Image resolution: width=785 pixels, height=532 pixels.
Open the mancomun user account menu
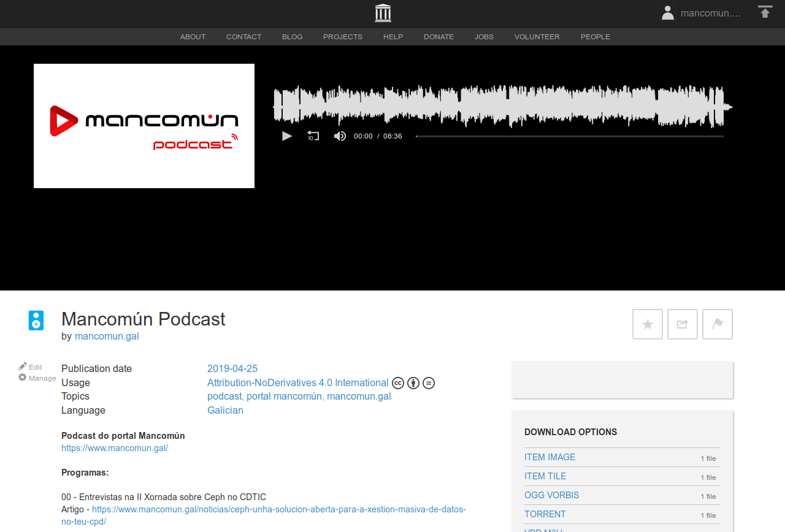pos(702,13)
